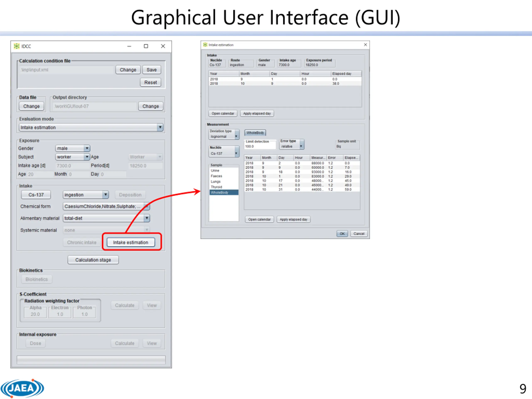Select the measurement row with elapsed day 59.0
532x399 pixels.
coord(302,190)
